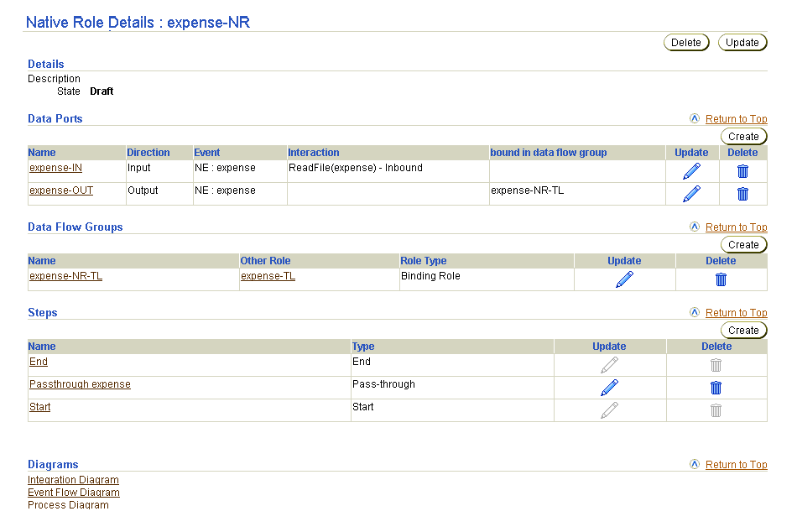Click the 'Native Role Details : expense-NR' heading
This screenshot has width=797, height=532.
coord(138,23)
